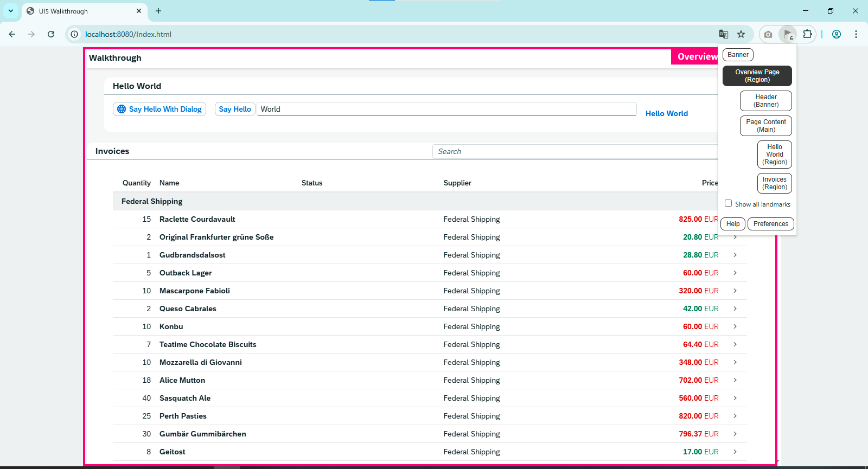Open Landmarks Preferences
The image size is (868, 469).
[x=771, y=224]
